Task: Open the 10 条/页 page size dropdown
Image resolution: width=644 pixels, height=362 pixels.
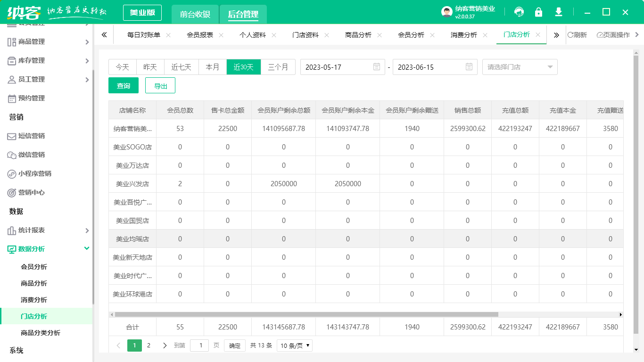Action: (x=295, y=346)
